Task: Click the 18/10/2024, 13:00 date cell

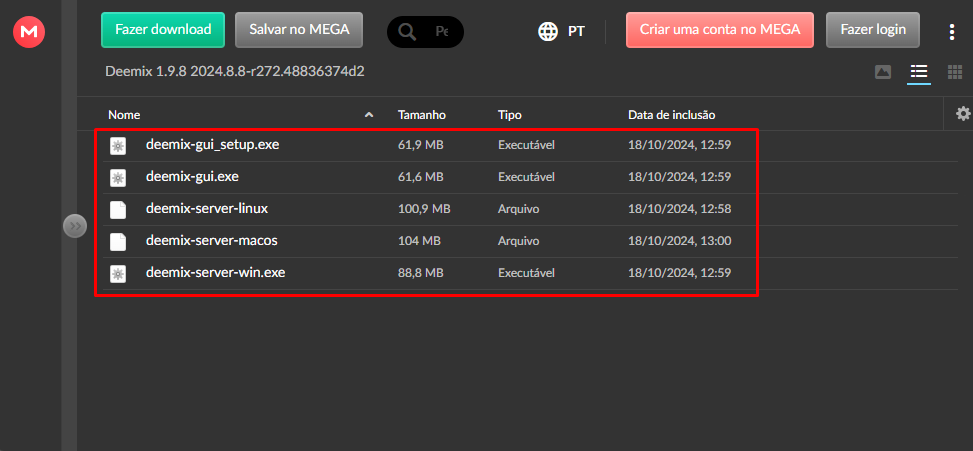Action: [x=679, y=241]
